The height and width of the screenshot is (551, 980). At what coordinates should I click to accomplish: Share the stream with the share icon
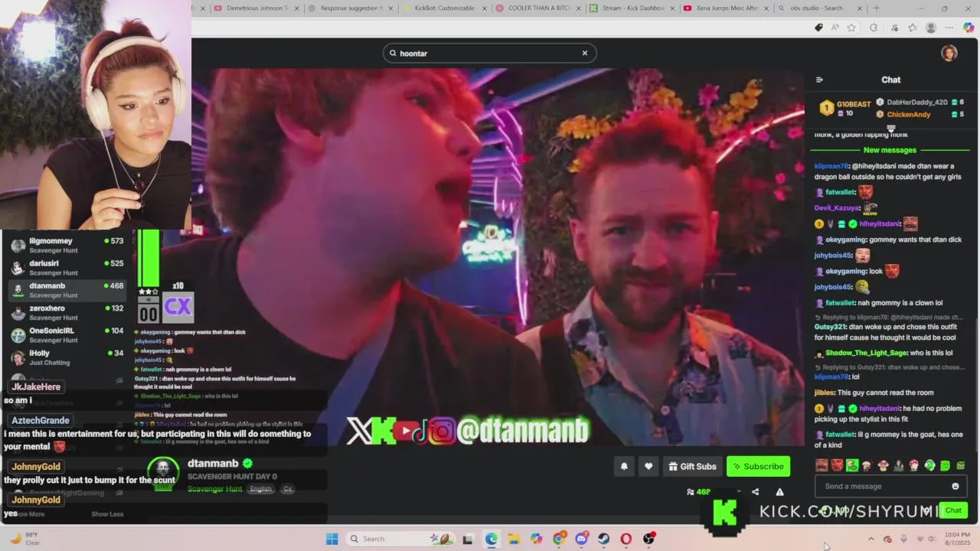[755, 492]
